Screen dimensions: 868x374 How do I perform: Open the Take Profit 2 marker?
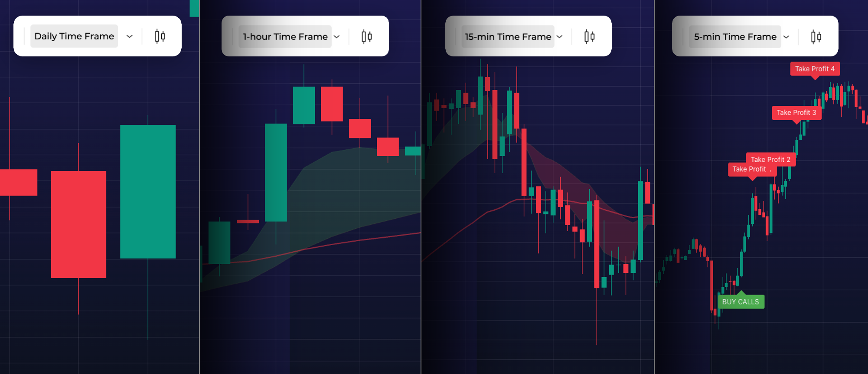click(x=770, y=159)
